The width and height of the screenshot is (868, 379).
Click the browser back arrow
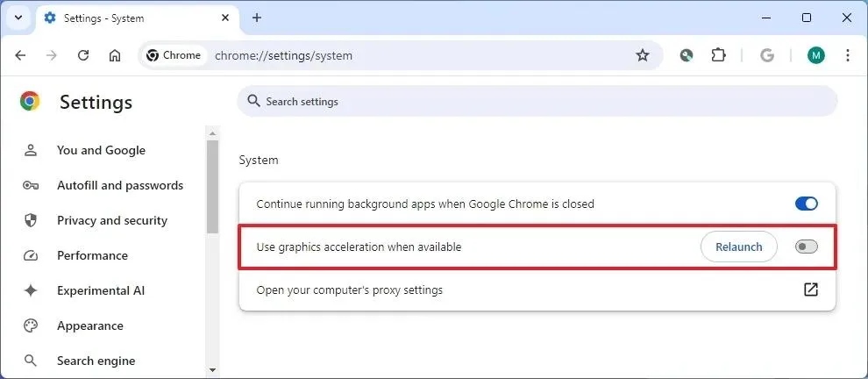(21, 55)
